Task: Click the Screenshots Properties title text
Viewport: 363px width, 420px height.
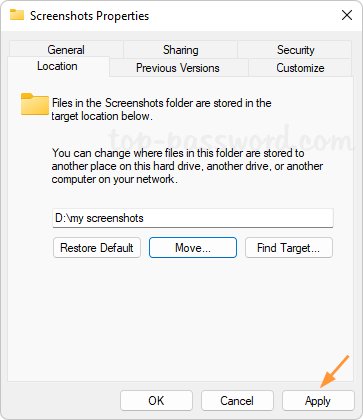Action: tap(89, 16)
